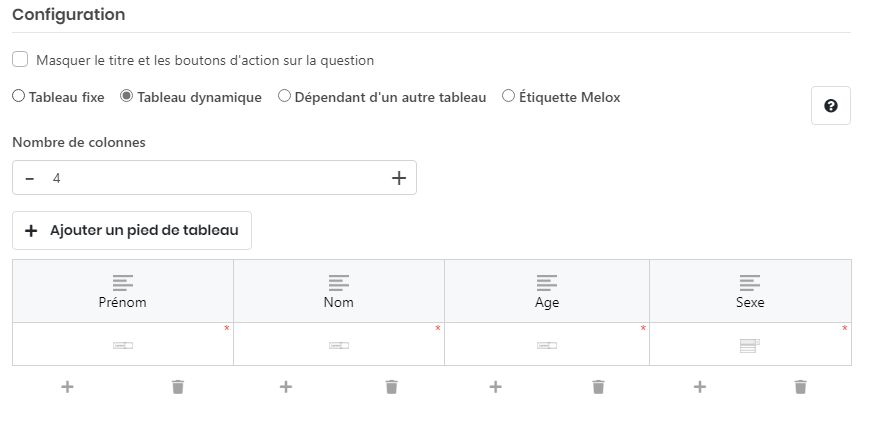Delete the Sexe column with trash icon
Viewport: 871px width, 427px height.
[x=800, y=386]
